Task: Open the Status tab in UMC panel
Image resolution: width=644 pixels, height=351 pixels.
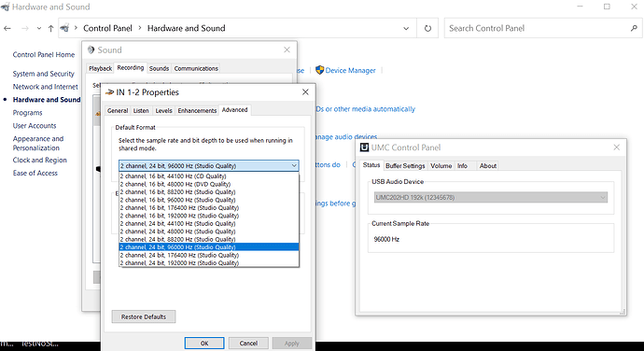Action: [x=371, y=165]
